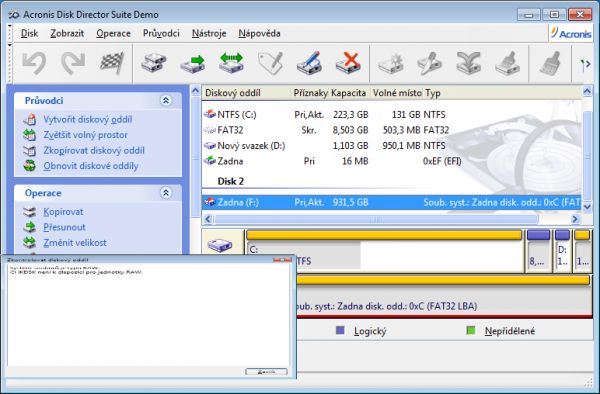The width and height of the screenshot is (600, 394).
Task: Collapse the Průvodci panel
Action: (x=166, y=101)
